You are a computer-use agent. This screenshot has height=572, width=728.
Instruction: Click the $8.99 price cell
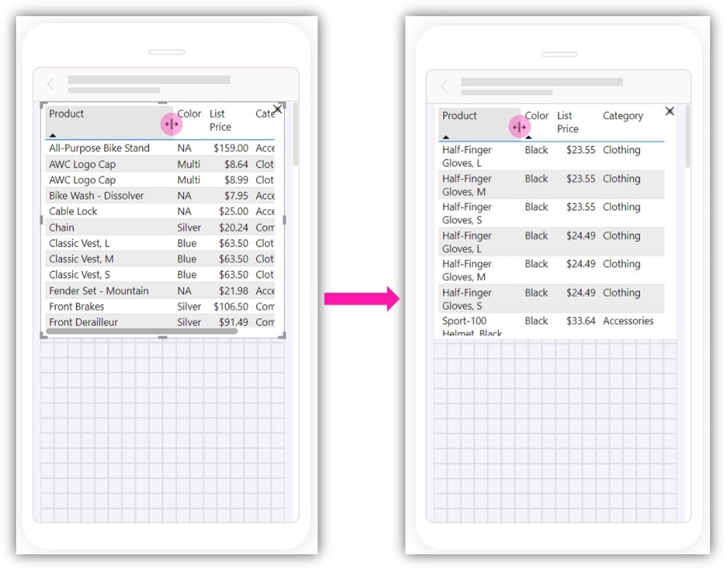pos(236,180)
